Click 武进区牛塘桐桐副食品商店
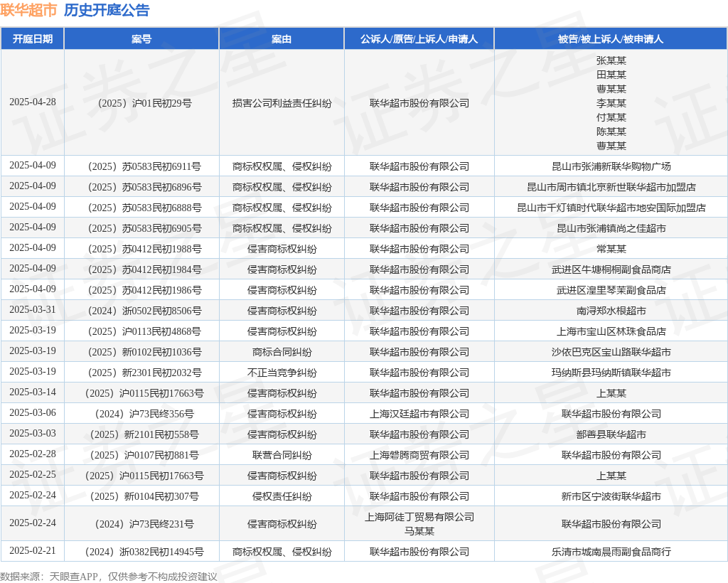728x583 pixels. (611, 269)
